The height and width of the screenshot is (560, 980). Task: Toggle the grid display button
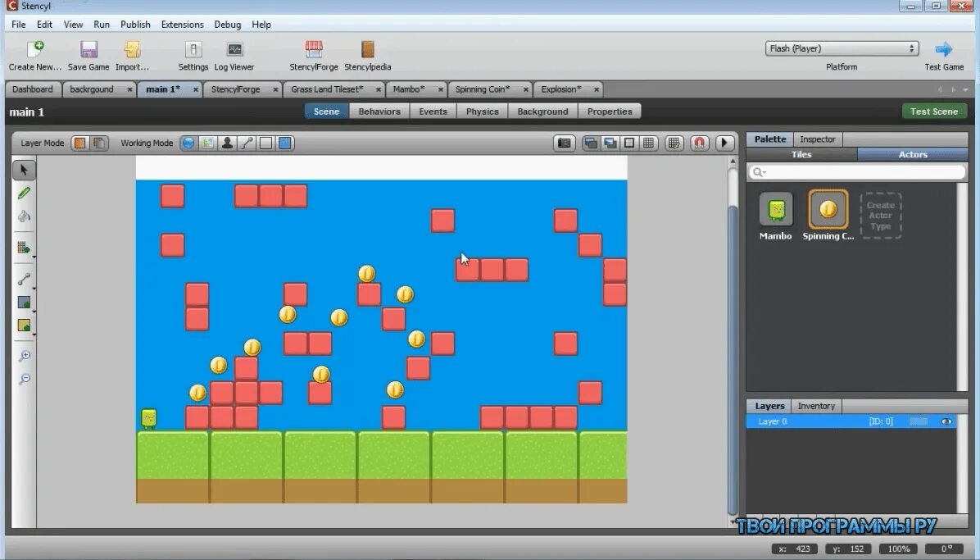coord(649,143)
